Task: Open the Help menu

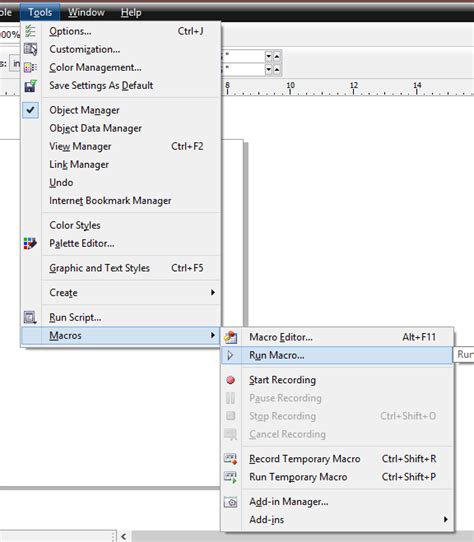Action: [131, 12]
